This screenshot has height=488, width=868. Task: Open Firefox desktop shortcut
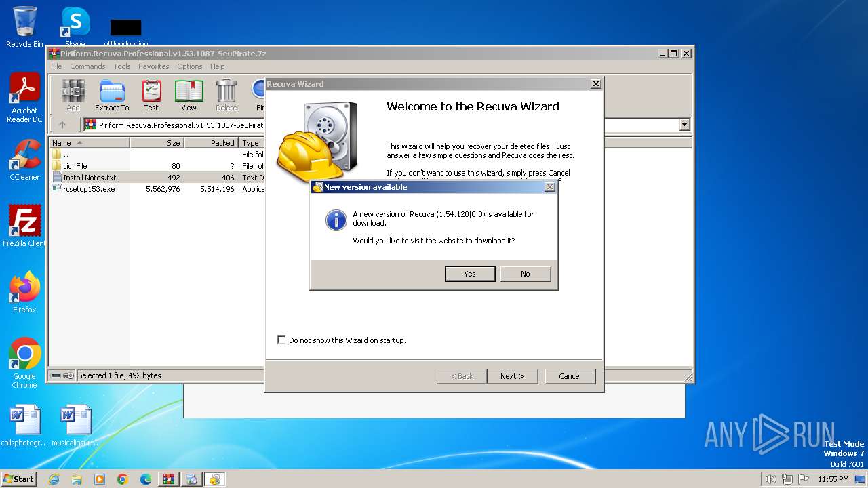click(x=24, y=293)
